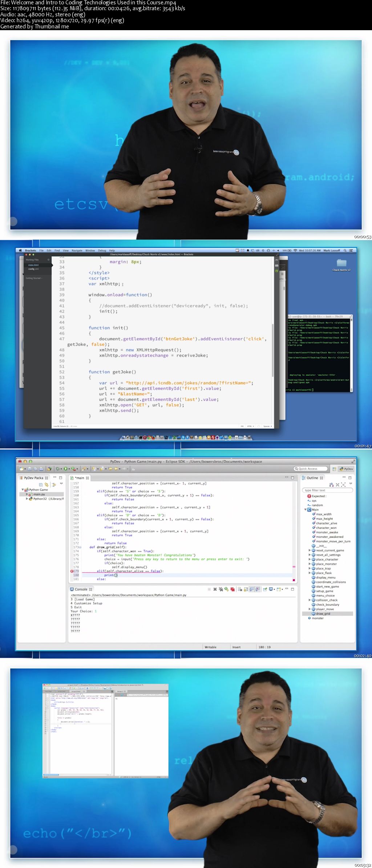Select the Outline view tab
The width and height of the screenshot is (372, 868).
312,478
